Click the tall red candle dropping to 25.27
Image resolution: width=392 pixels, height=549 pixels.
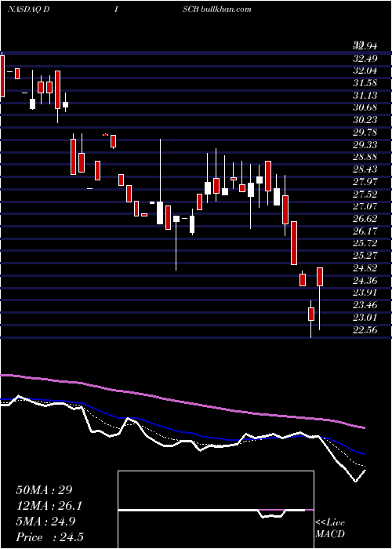point(294,243)
